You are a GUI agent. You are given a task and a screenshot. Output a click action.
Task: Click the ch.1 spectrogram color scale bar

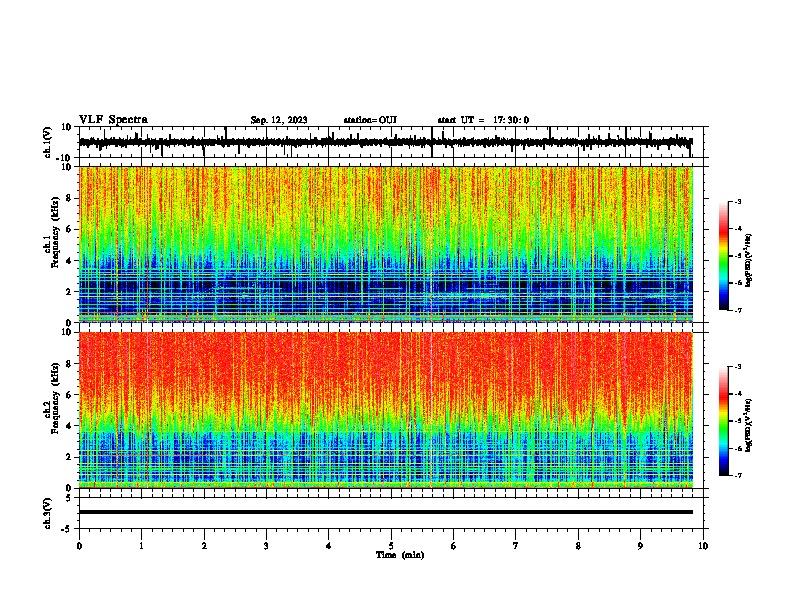click(x=724, y=256)
